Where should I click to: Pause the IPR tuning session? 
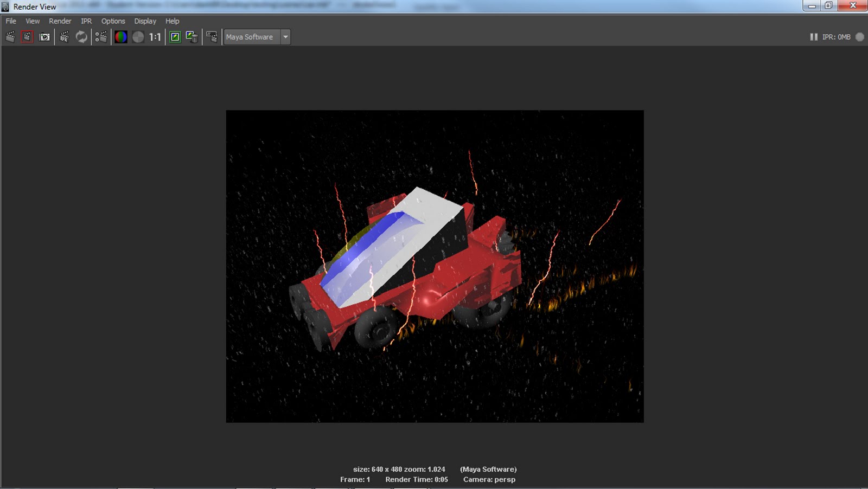tap(814, 37)
